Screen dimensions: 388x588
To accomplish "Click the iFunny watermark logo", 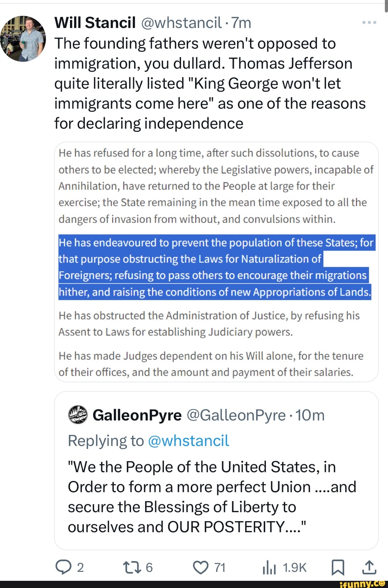I will pos(363,583).
